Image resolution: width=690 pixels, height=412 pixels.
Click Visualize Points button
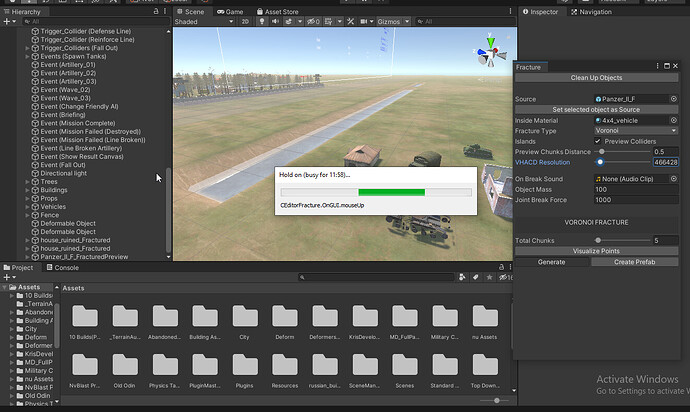coord(596,251)
